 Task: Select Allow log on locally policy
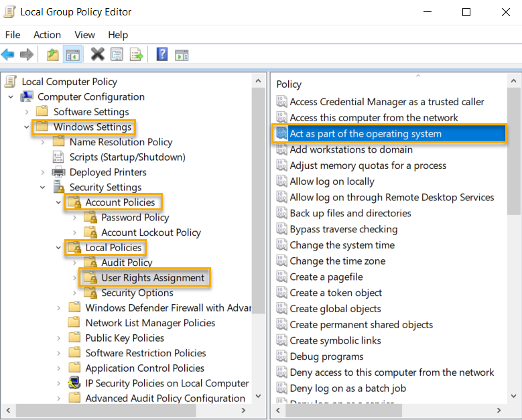point(332,182)
